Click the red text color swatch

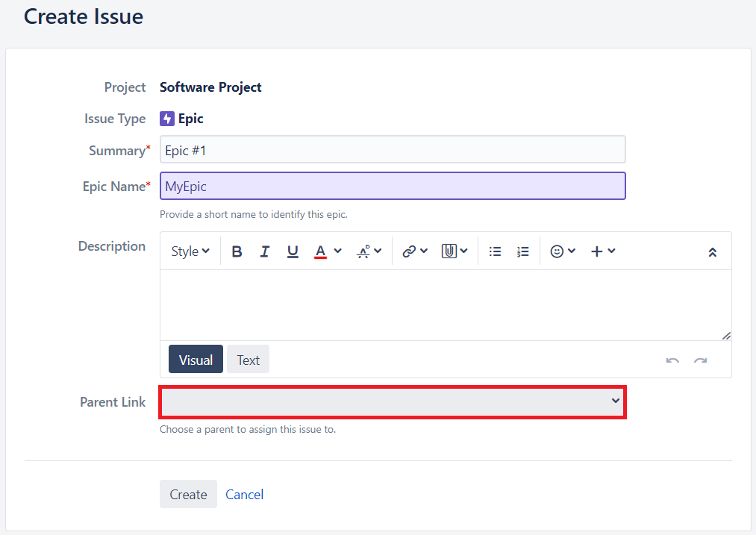(x=320, y=251)
